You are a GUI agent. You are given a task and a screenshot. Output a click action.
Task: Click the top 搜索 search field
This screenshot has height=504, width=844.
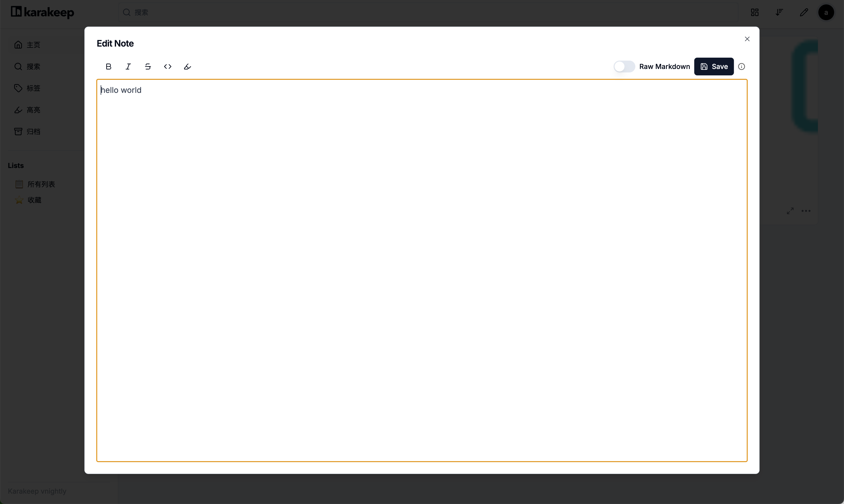(428, 13)
